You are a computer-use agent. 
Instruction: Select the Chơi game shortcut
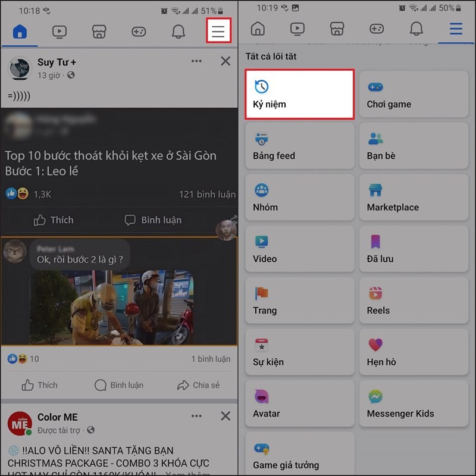pyautogui.click(x=414, y=94)
